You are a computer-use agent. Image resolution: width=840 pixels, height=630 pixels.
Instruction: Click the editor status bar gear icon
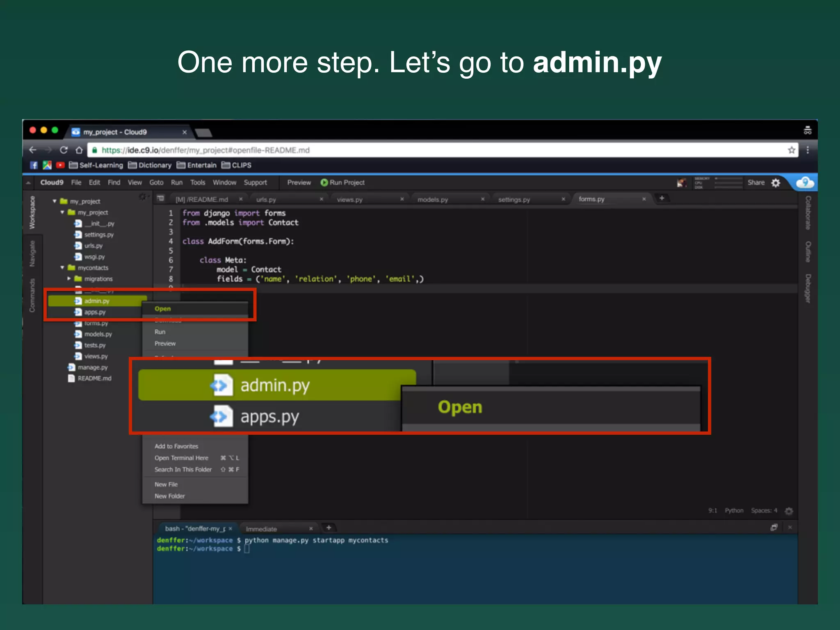click(x=789, y=511)
